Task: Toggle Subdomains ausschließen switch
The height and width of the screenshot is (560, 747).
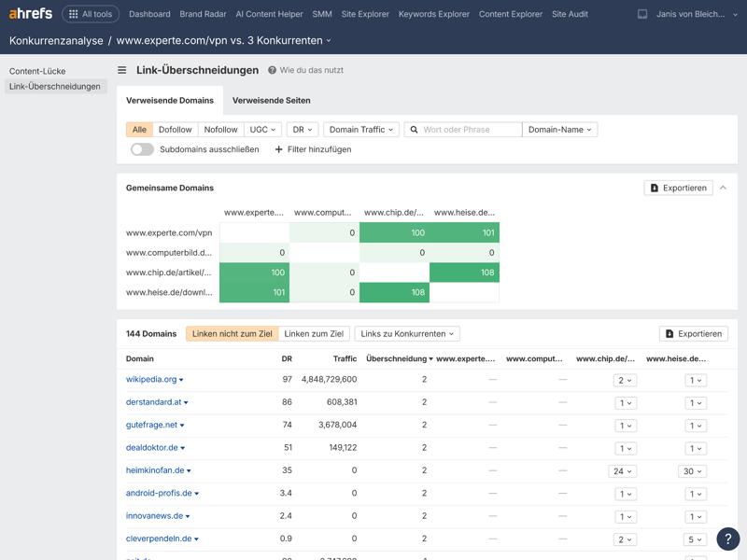Action: [x=142, y=149]
